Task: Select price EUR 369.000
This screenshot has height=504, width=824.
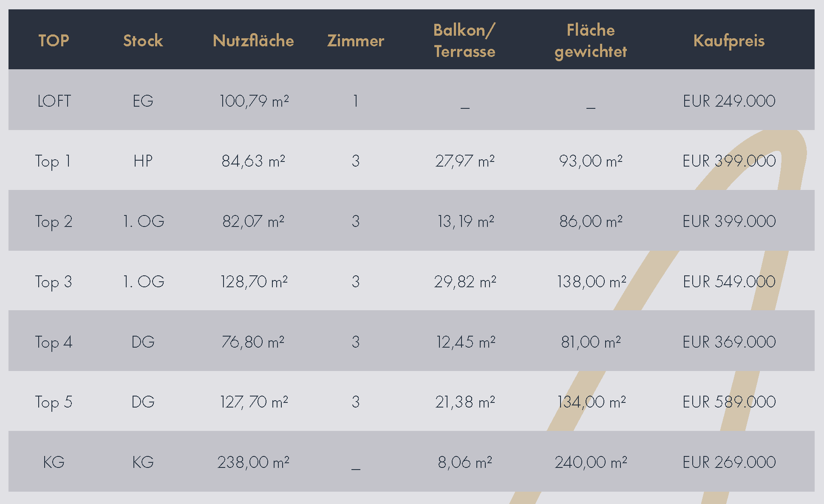Action: [x=729, y=342]
